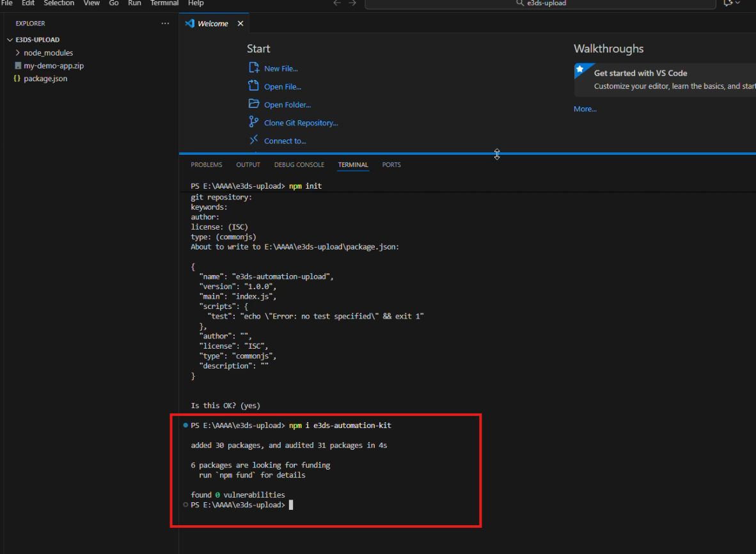Click the Copilot icon in title bar
This screenshot has width=756, height=554.
coord(728,3)
